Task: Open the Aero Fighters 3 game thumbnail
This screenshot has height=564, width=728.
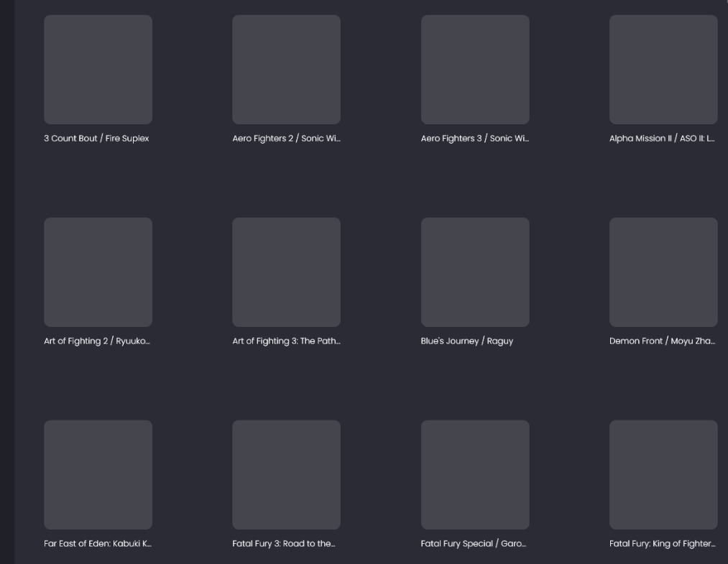Action: pyautogui.click(x=475, y=70)
